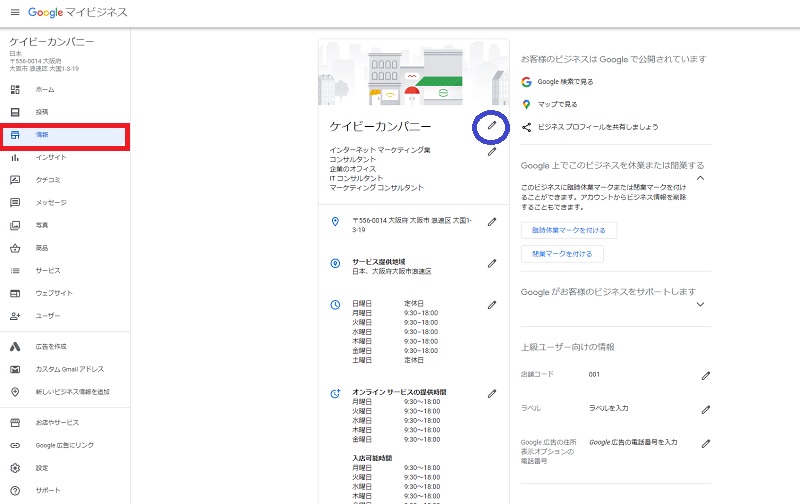Click ビジネス プロフィールを共有しましょう
Screen dimensions: 800x504
click(x=597, y=127)
